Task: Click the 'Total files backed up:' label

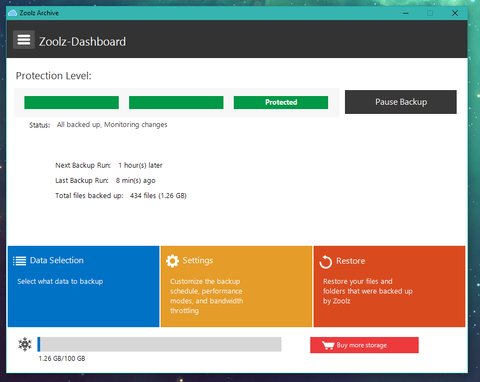Action: point(89,196)
